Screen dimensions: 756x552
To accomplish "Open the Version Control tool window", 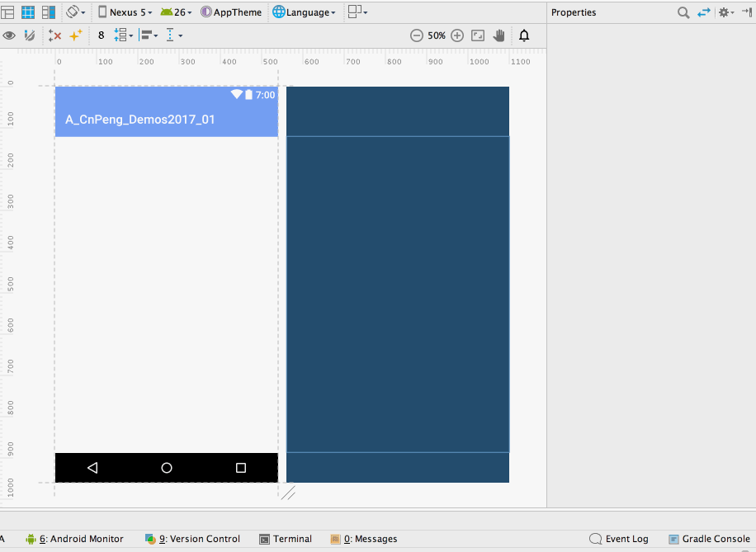I will (x=192, y=539).
